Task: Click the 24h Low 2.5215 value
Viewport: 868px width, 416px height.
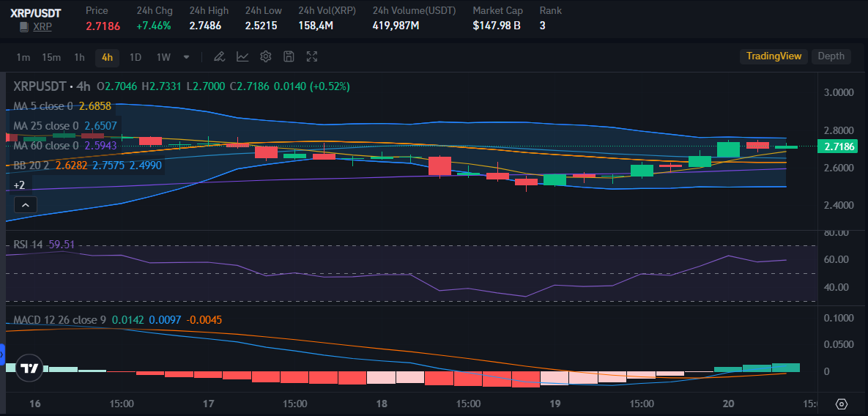Action: (261, 26)
